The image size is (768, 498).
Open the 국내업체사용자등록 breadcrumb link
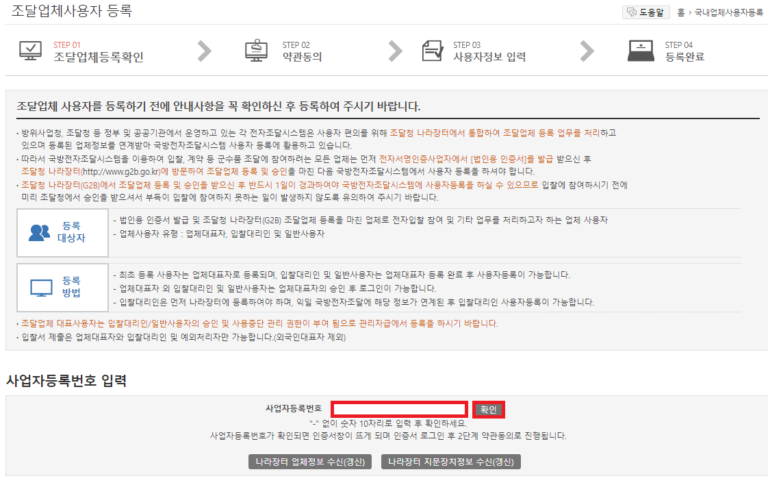(x=728, y=13)
